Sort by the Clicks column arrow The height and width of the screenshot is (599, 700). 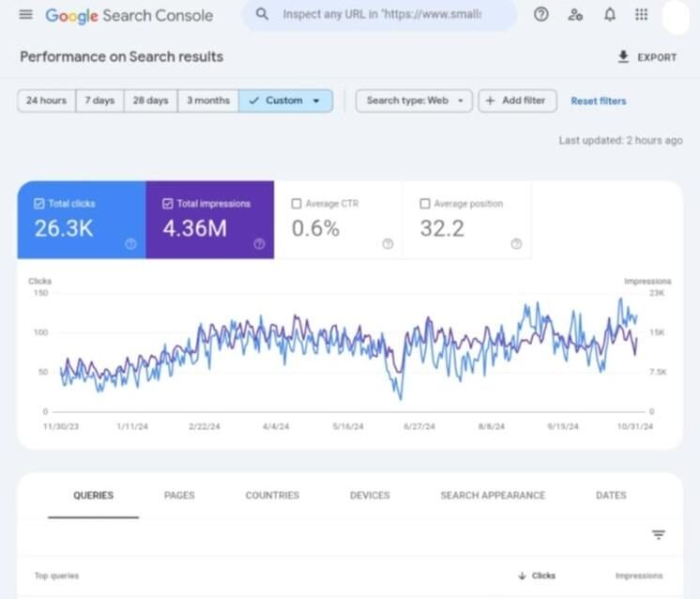click(522, 576)
